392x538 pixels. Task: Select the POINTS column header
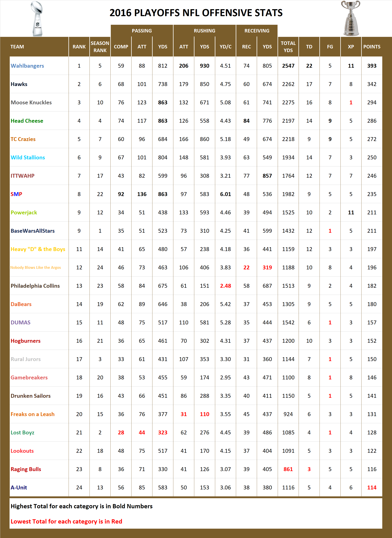pyautogui.click(x=372, y=47)
